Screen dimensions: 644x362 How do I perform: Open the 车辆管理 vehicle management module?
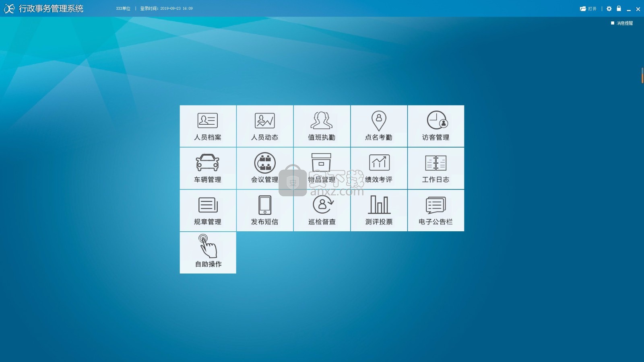click(208, 169)
